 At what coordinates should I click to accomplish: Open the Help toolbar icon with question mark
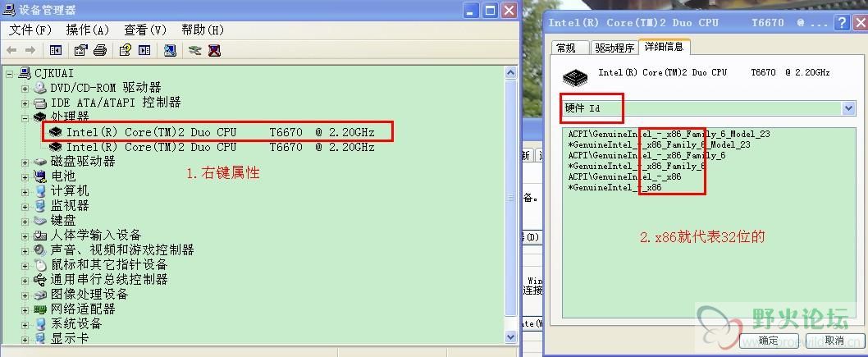coord(125,50)
